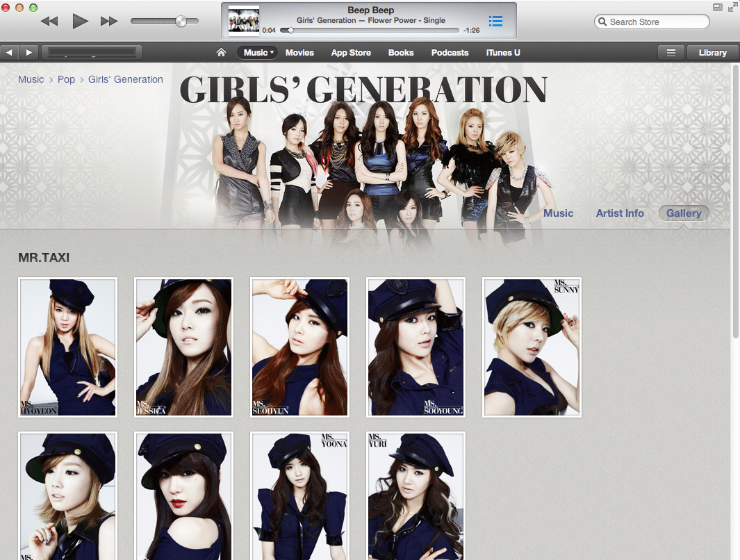Open the Ms. Yoona gallery photo
Screen dimensions: 740x560
(x=299, y=496)
